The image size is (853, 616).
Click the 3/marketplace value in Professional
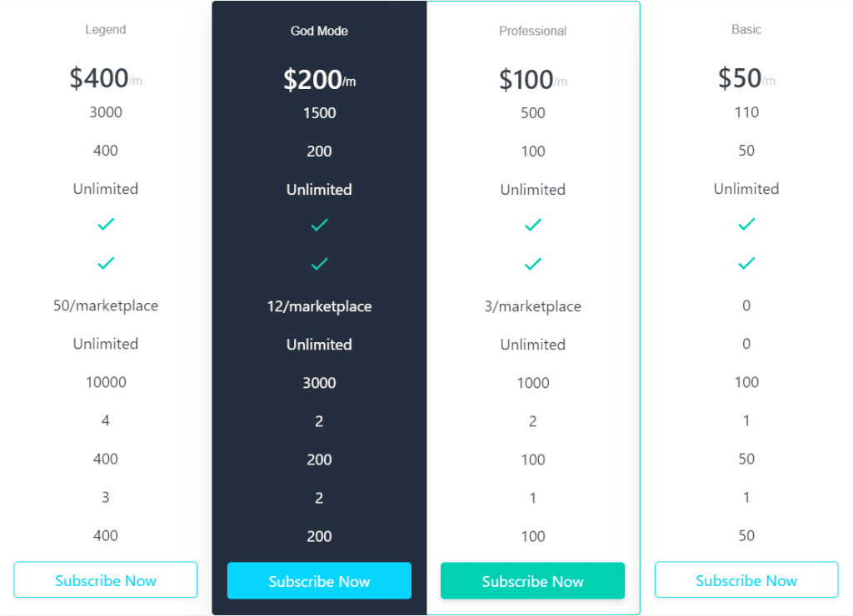532,306
